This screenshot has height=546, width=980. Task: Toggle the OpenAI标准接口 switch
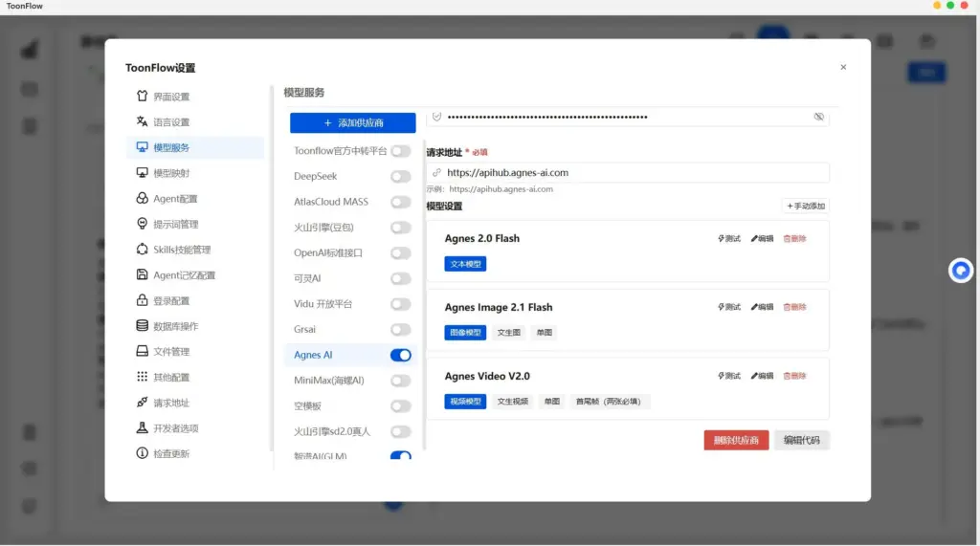[x=401, y=253]
